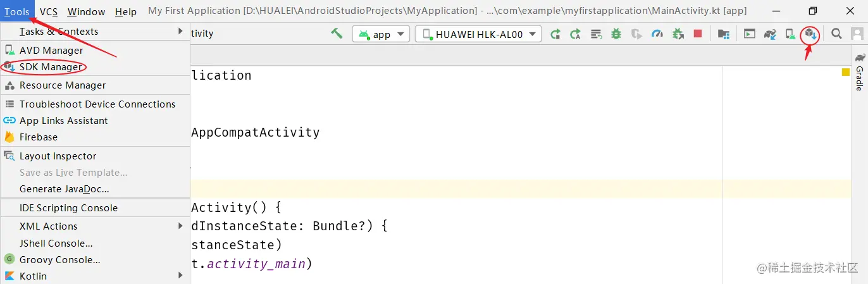868x284 pixels.
Task: Open the VCS menu
Action: tap(49, 11)
